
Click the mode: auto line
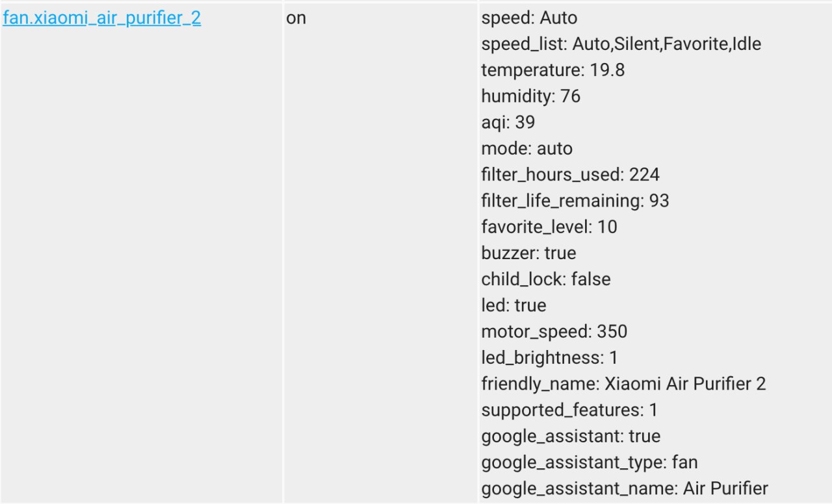click(x=526, y=149)
